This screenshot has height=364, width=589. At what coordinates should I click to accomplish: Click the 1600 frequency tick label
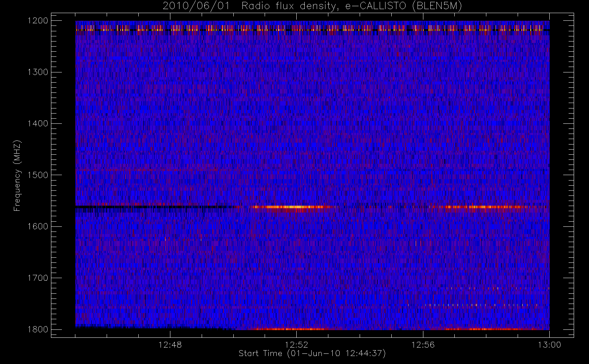[x=38, y=226]
